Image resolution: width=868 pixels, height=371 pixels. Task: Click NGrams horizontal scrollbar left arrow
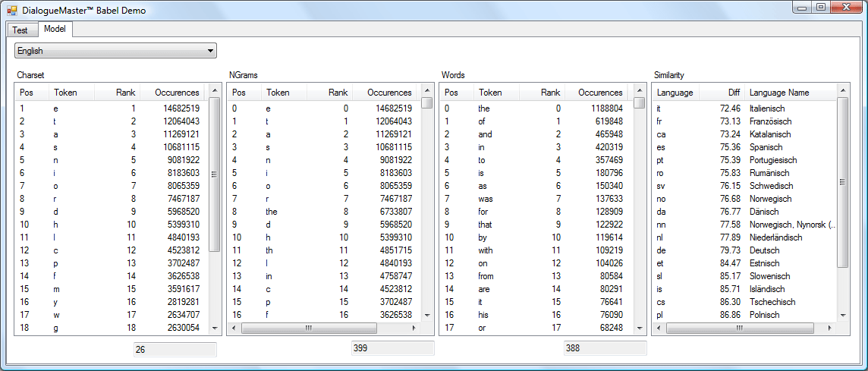point(234,329)
